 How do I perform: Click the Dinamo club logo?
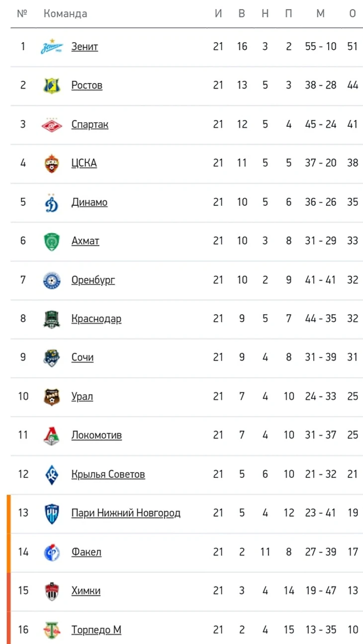point(52,202)
